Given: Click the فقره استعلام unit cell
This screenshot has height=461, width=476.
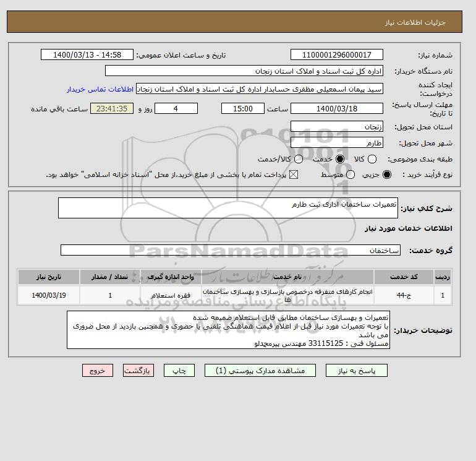Looking at the screenshot, I should [171, 295].
